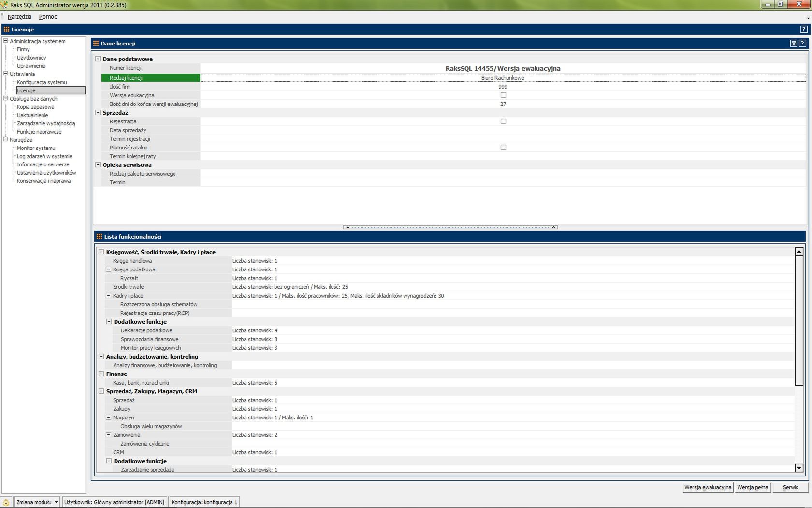The width and height of the screenshot is (812, 508).
Task: Select the Rodzaj licencji row label
Action: point(151,78)
